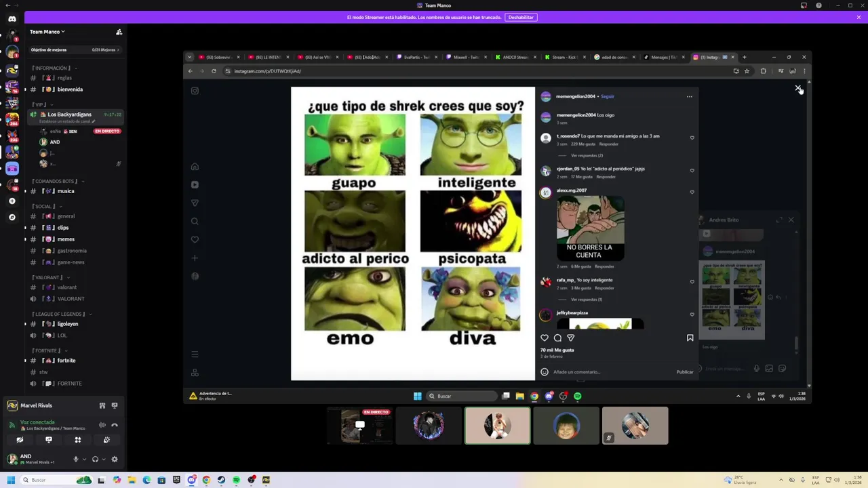Disconnect from voice with hang-up icon

click(115, 425)
